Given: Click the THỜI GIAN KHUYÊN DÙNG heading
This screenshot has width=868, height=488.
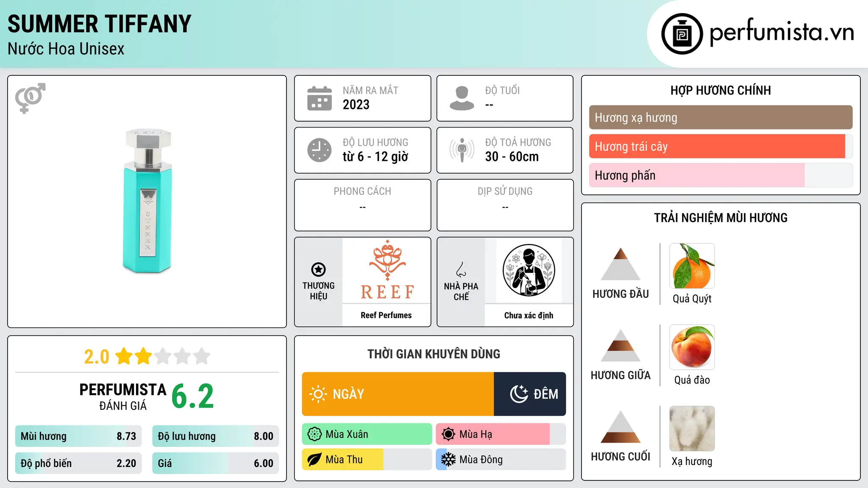Looking at the screenshot, I should pyautogui.click(x=434, y=354).
